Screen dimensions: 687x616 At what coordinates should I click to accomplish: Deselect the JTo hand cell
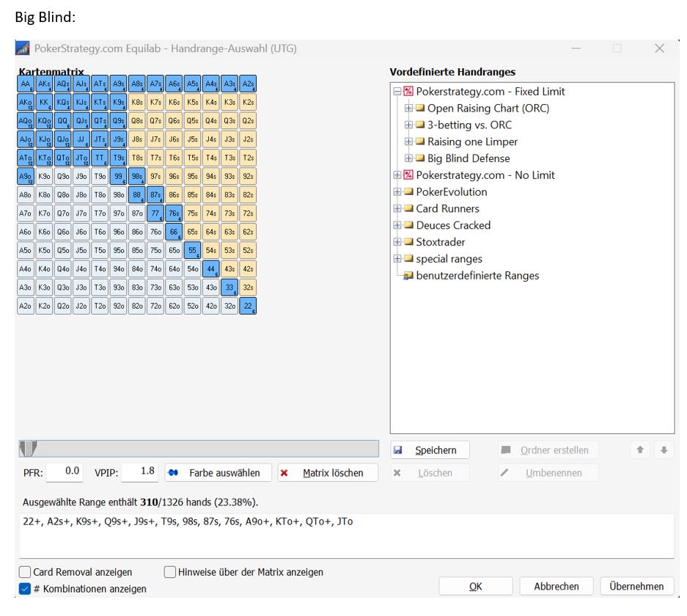81,158
